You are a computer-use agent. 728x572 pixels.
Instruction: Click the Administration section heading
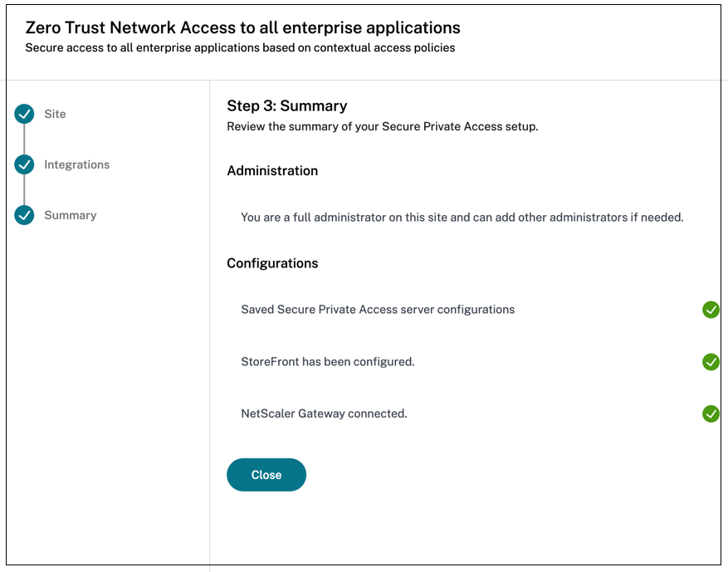[x=272, y=170]
